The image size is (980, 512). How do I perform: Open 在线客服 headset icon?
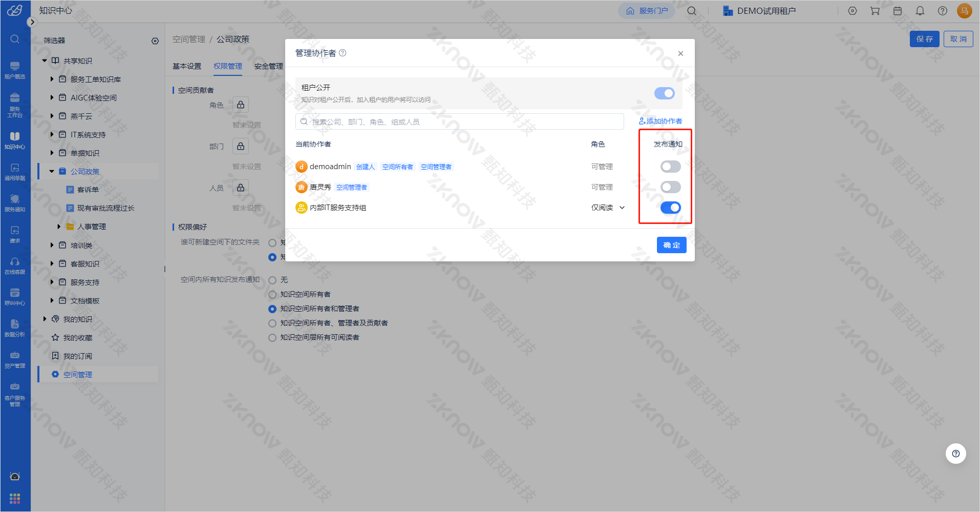pyautogui.click(x=15, y=265)
